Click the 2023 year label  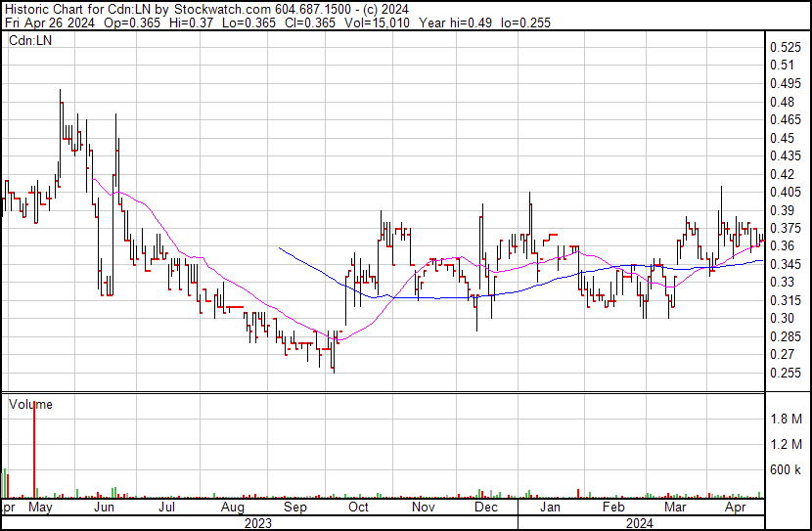pyautogui.click(x=256, y=523)
